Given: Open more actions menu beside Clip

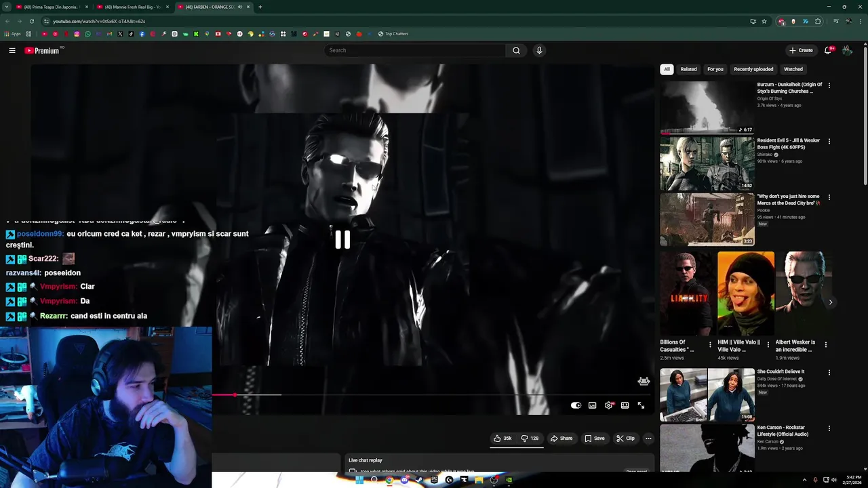Looking at the screenshot, I should [648, 439].
